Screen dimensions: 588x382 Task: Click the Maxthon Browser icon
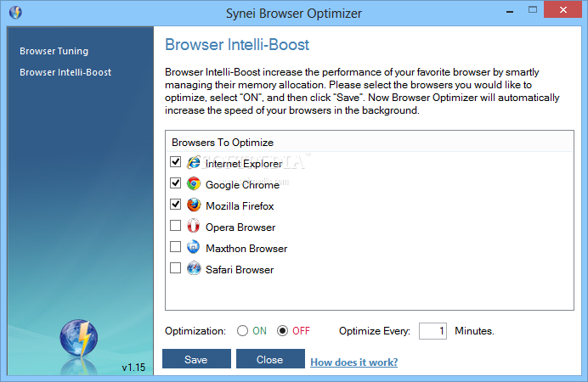(x=194, y=247)
